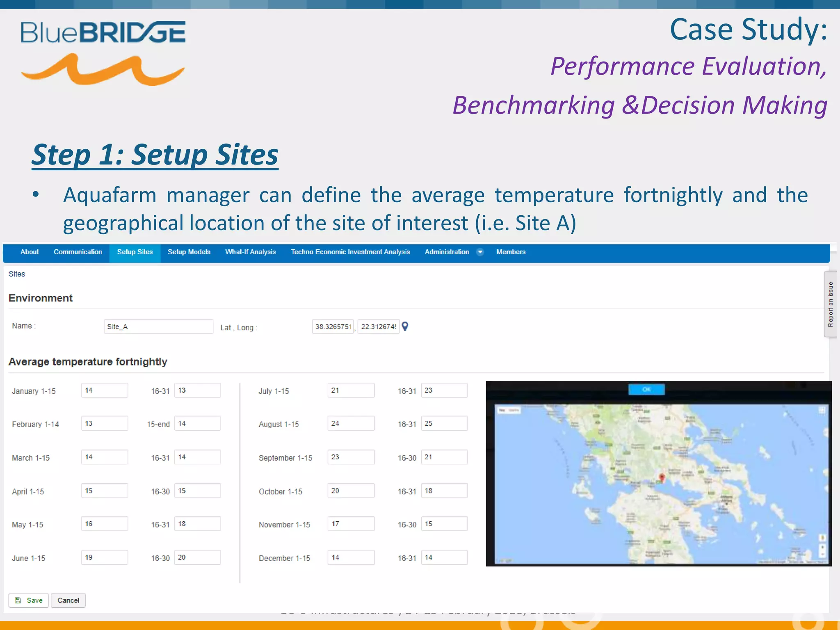Click September 1-15 temperature field
Image resolution: width=840 pixels, height=630 pixels.
351,457
